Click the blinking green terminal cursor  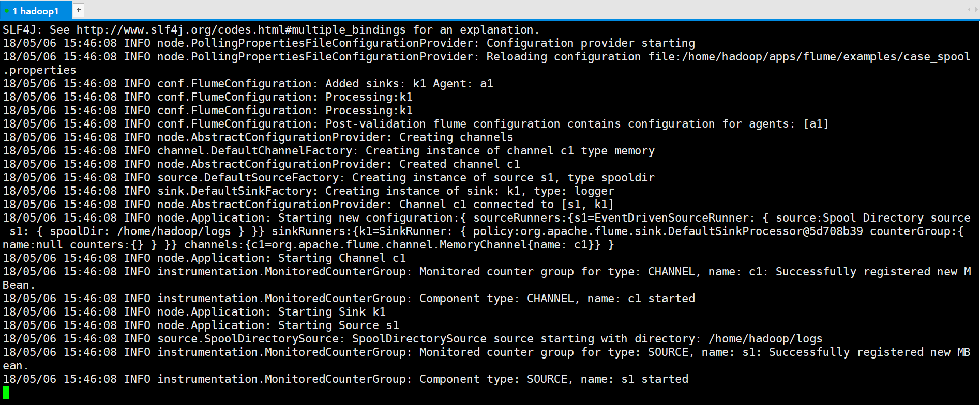[x=5, y=393]
